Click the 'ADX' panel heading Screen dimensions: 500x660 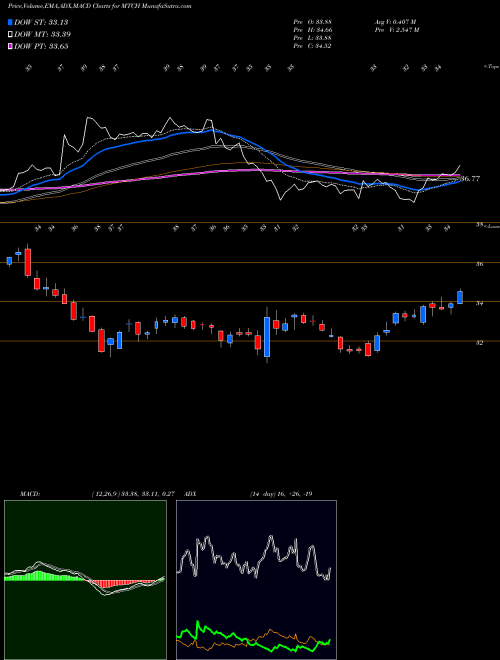click(x=188, y=494)
